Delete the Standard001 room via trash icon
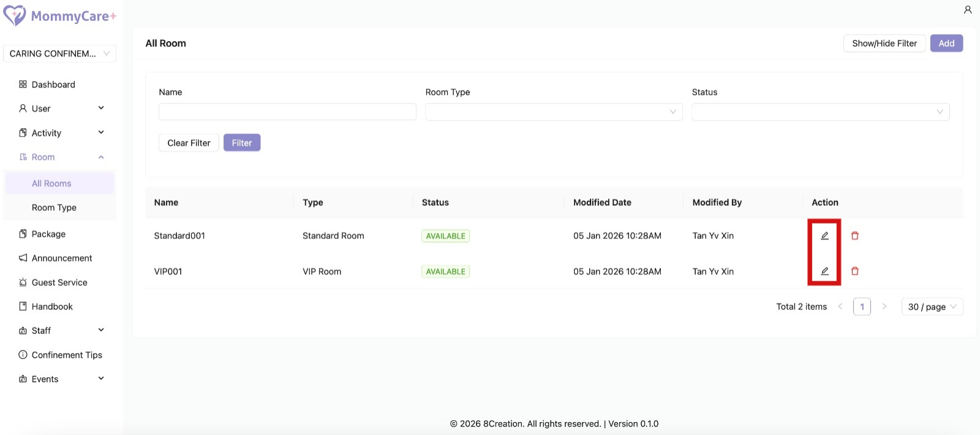Image resolution: width=980 pixels, height=435 pixels. 855,236
